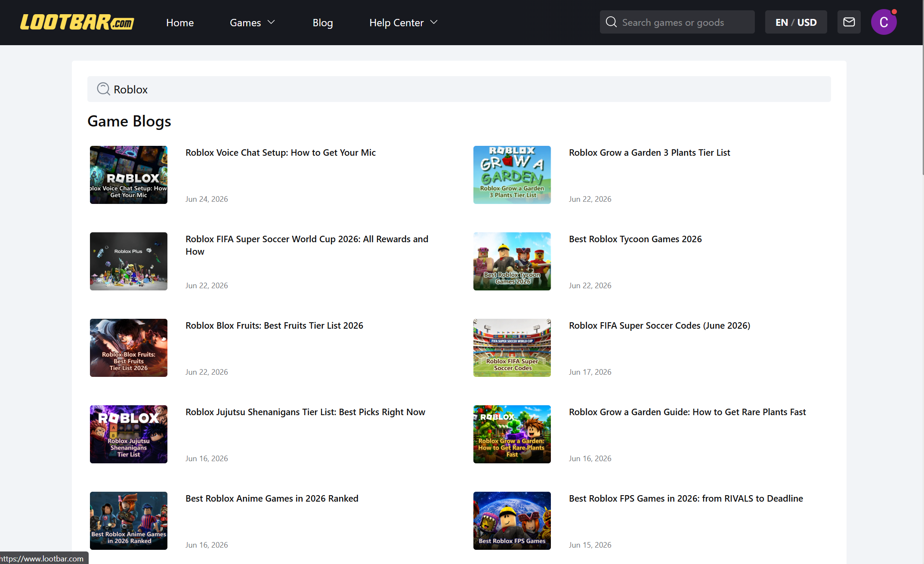
Task: Click the Best Roblox Tycoon Games thumbnail
Action: click(512, 261)
